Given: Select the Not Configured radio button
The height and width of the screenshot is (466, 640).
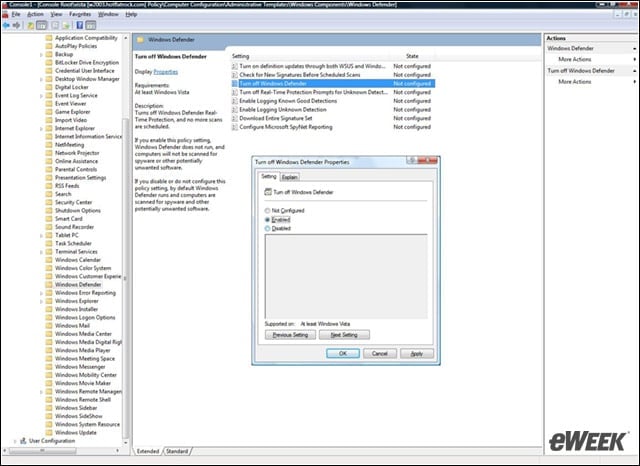Looking at the screenshot, I should (267, 211).
